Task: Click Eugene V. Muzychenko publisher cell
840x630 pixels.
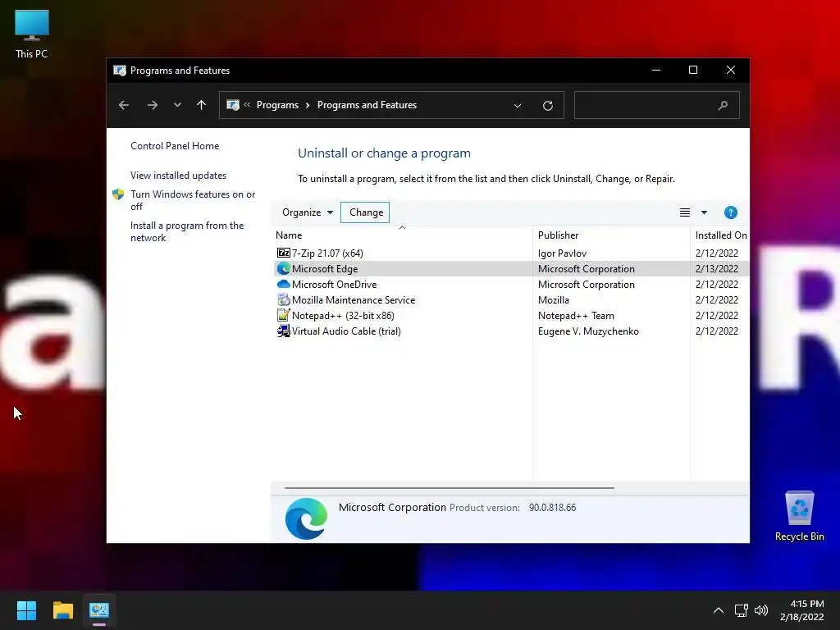Action: point(588,331)
